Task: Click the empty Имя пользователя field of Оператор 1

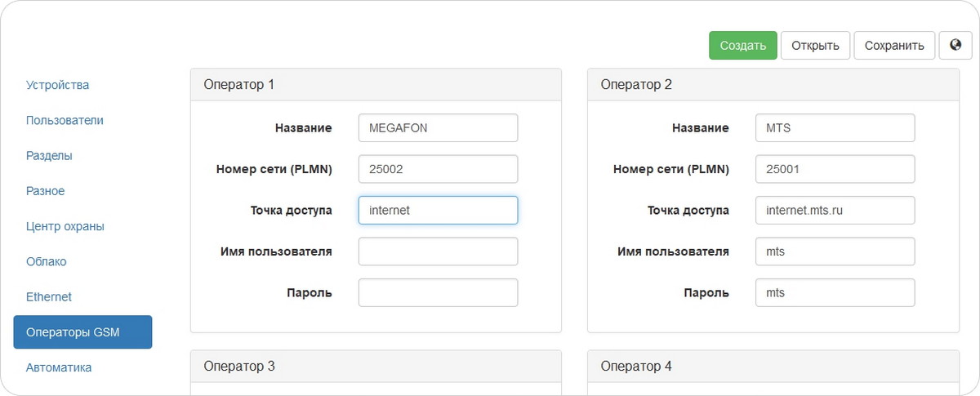Action: [438, 251]
